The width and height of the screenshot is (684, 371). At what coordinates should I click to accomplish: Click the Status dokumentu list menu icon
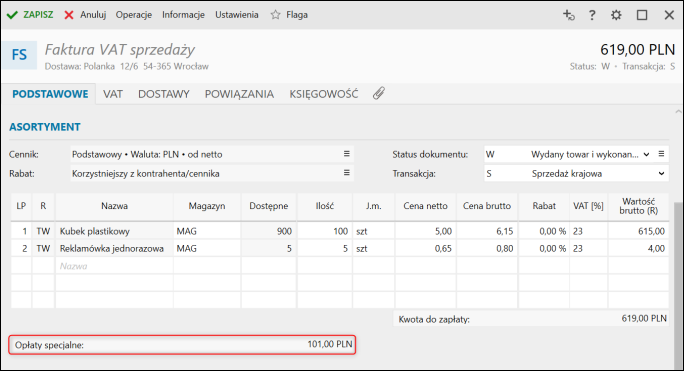coord(661,154)
